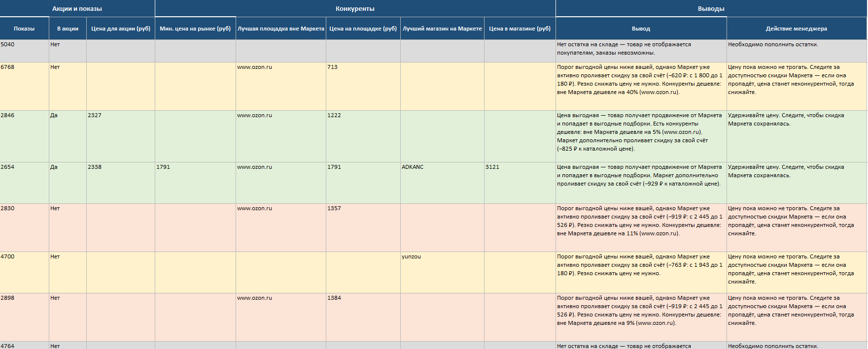Click www.ozon.ru in the 2654 row
The width and height of the screenshot is (868, 349).
coord(281,183)
